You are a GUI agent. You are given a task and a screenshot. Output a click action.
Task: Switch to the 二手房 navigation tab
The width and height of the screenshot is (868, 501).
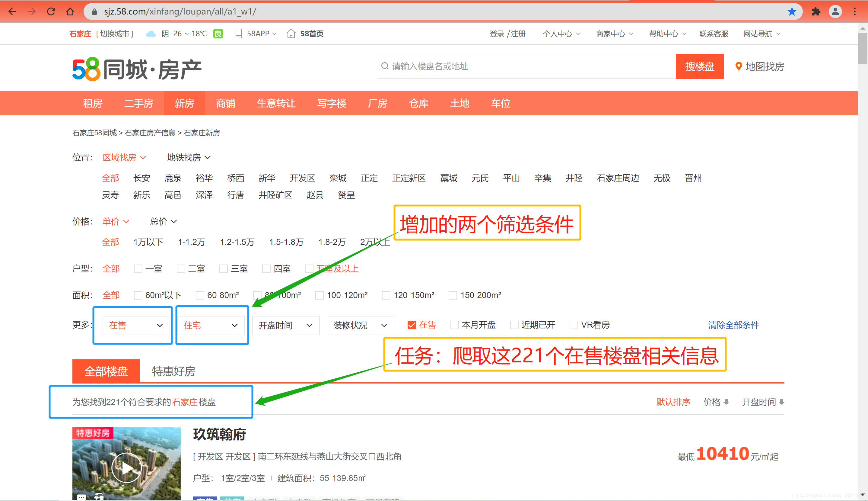[x=138, y=103]
